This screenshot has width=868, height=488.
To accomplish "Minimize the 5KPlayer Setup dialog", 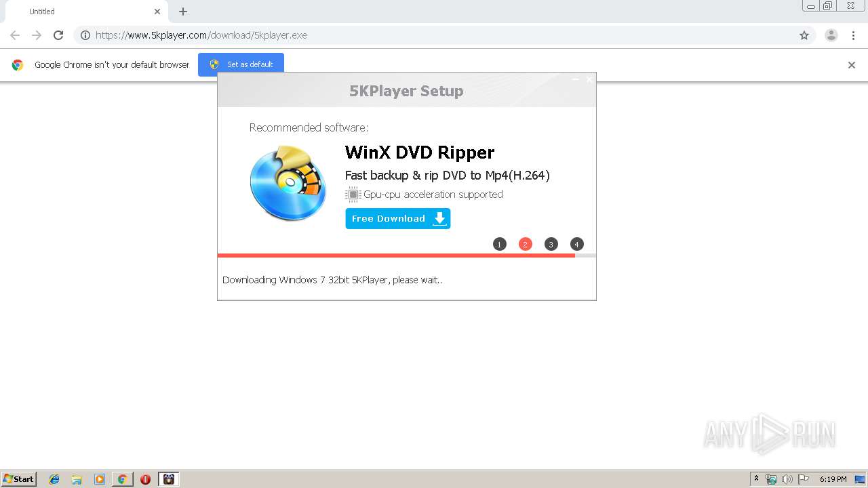I will [x=576, y=80].
